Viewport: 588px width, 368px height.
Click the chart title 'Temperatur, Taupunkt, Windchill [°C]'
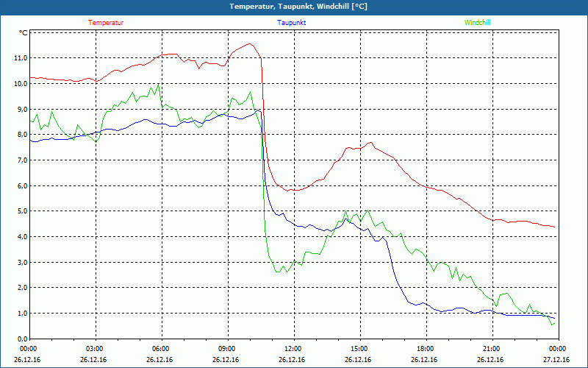point(298,7)
